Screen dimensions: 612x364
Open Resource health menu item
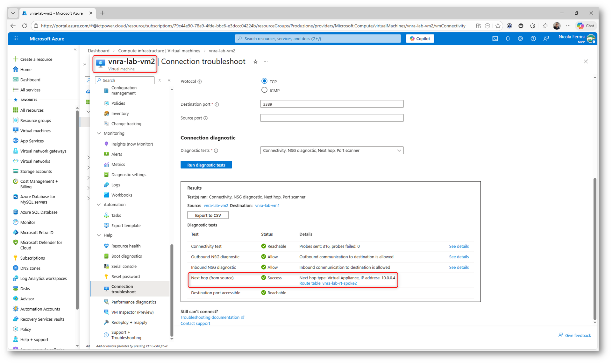pyautogui.click(x=126, y=246)
